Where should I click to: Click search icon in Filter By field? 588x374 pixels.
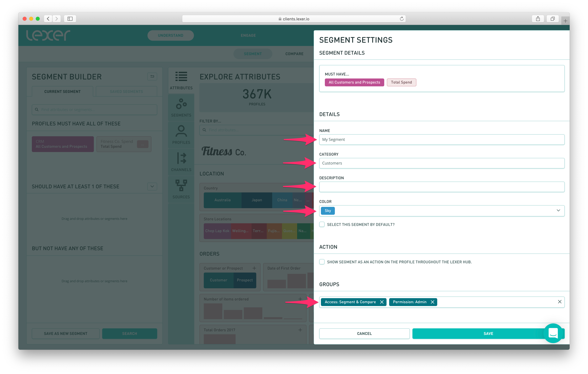tap(204, 130)
